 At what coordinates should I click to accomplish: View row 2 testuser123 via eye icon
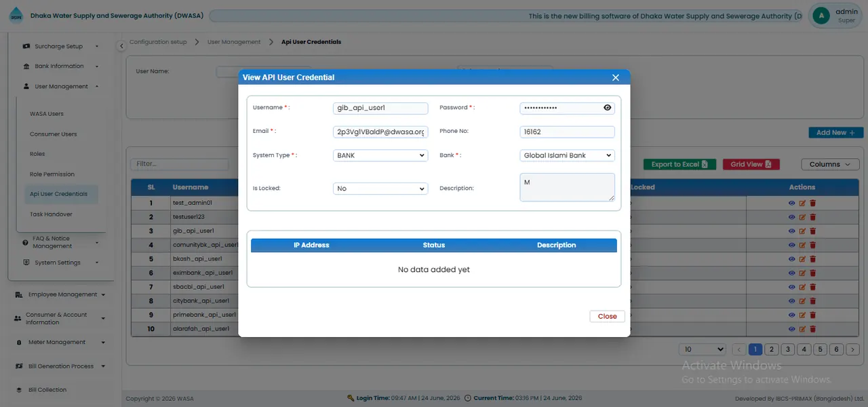(791, 217)
